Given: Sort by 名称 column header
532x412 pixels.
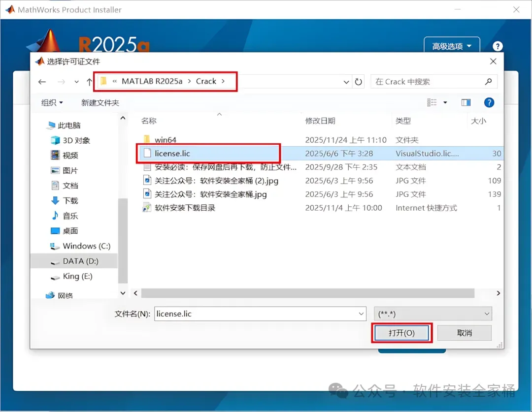Looking at the screenshot, I should [x=149, y=121].
